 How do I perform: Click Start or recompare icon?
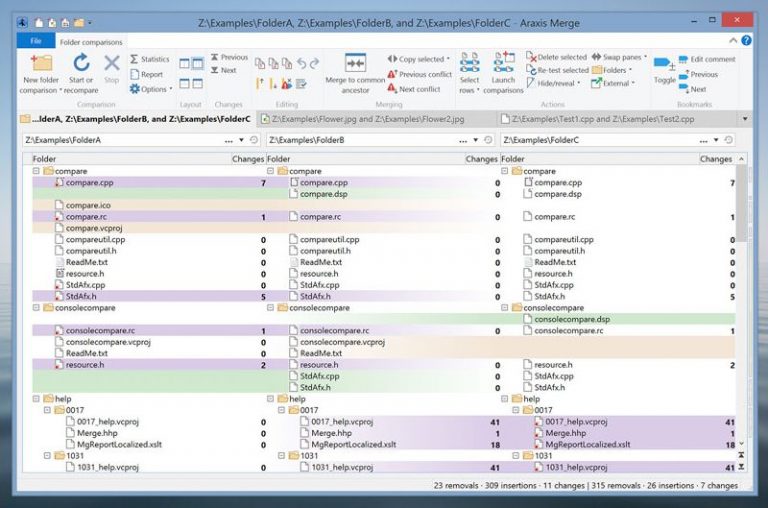(x=81, y=63)
